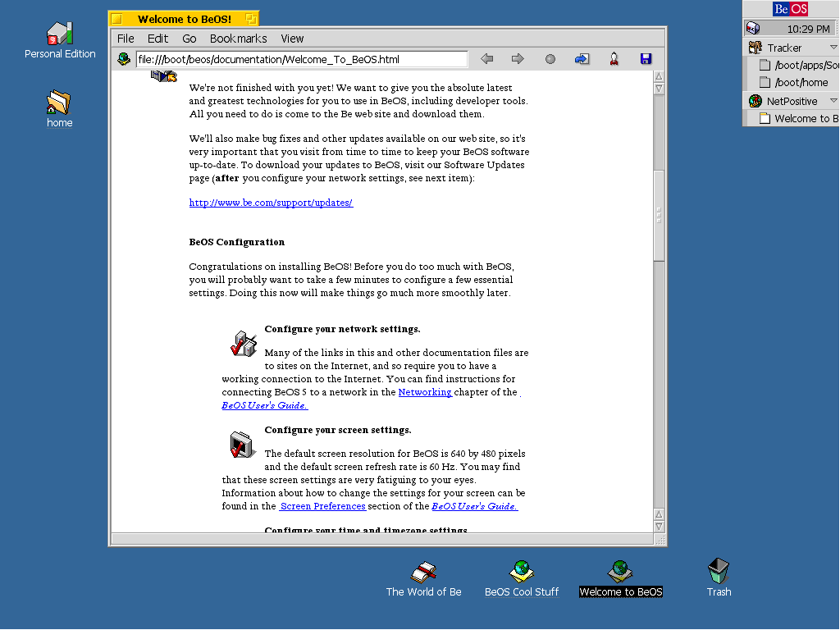This screenshot has width=840, height=630.
Task: Select the Welcome to BeOS desktop icon
Action: (x=621, y=572)
